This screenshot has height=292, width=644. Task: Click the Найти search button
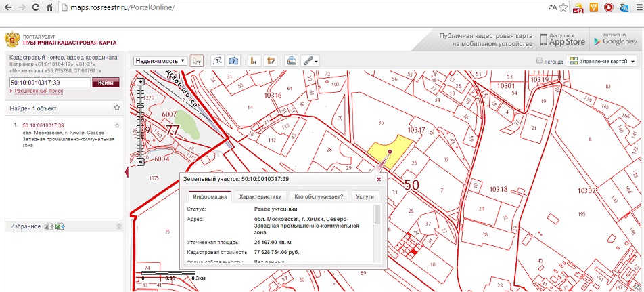pyautogui.click(x=106, y=82)
